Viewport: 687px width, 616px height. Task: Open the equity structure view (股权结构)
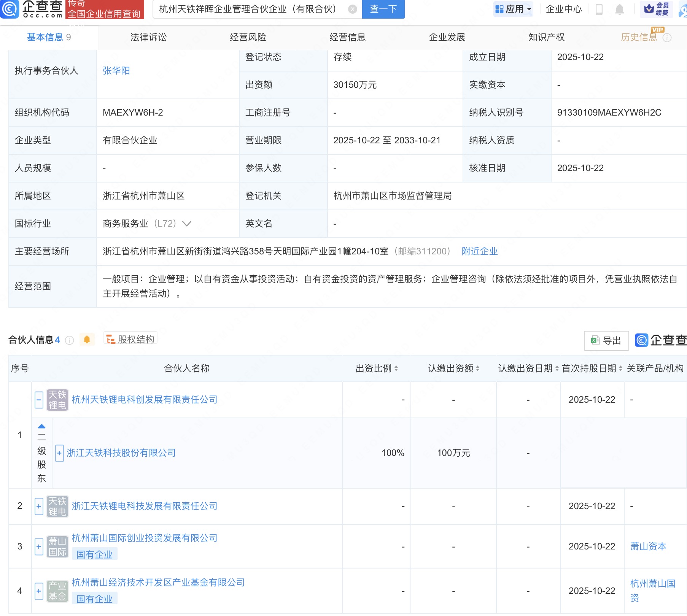point(130,339)
